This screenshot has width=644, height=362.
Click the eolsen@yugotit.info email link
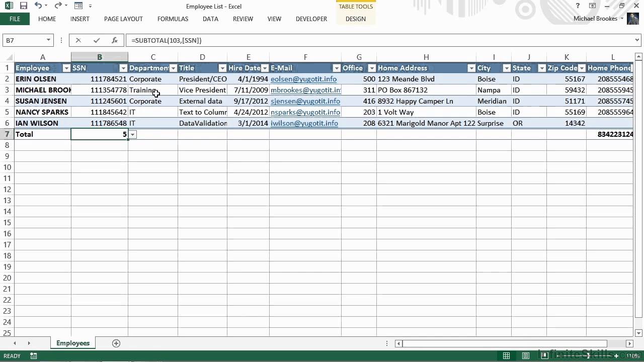pos(303,79)
